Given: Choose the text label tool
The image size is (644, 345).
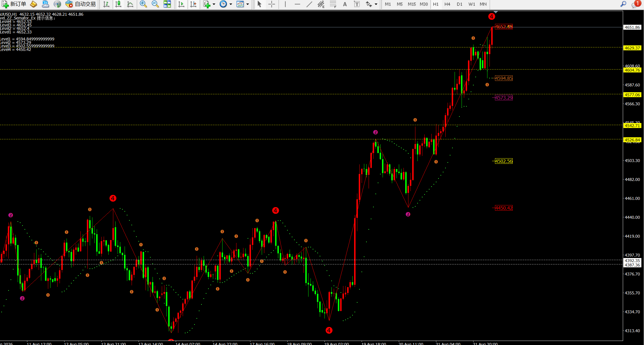Looking at the screenshot, I should click(x=357, y=4).
